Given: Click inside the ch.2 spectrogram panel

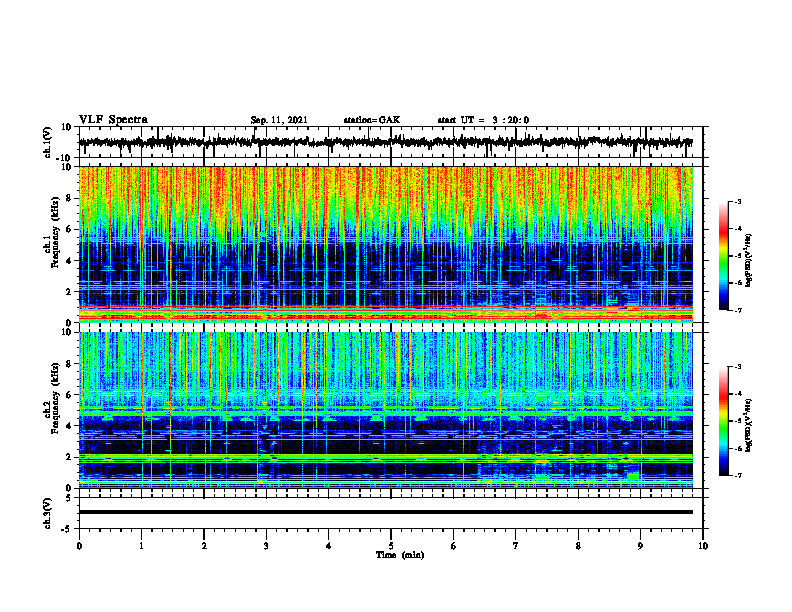Looking at the screenshot, I should tap(386, 410).
